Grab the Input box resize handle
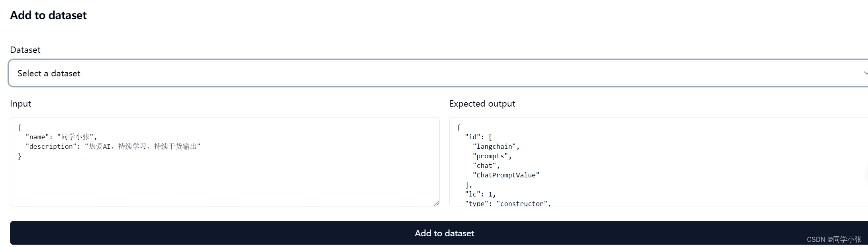Image resolution: width=868 pixels, height=247 pixels. [436, 203]
